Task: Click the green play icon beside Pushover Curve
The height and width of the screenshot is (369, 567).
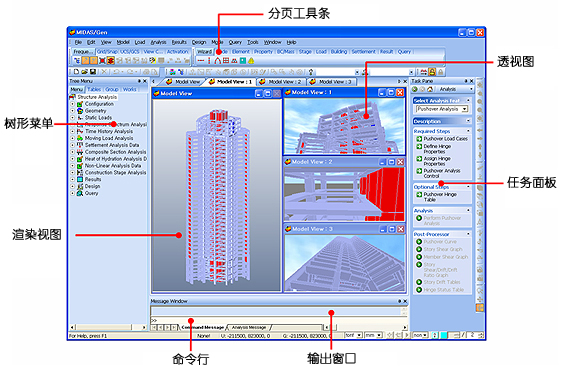Action: coord(419,242)
